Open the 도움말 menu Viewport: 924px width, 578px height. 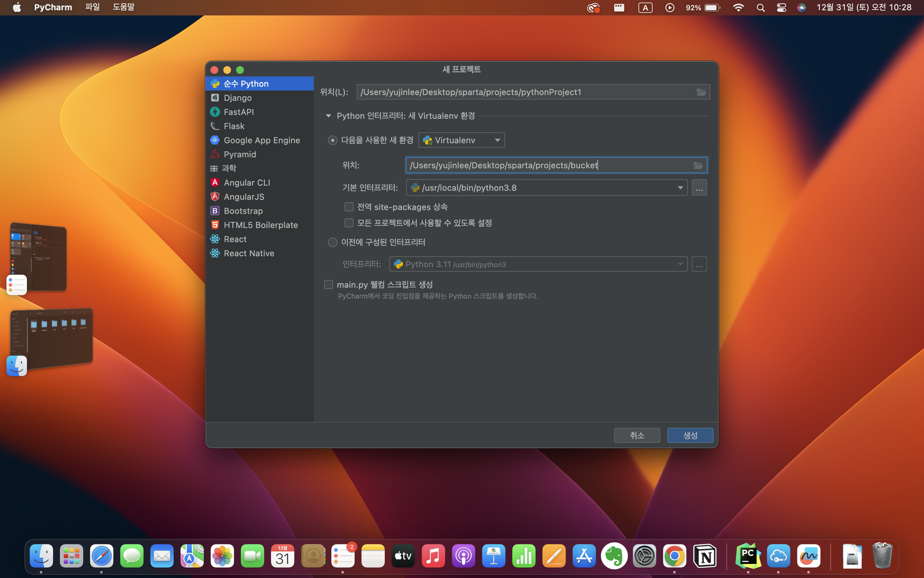[x=124, y=8]
